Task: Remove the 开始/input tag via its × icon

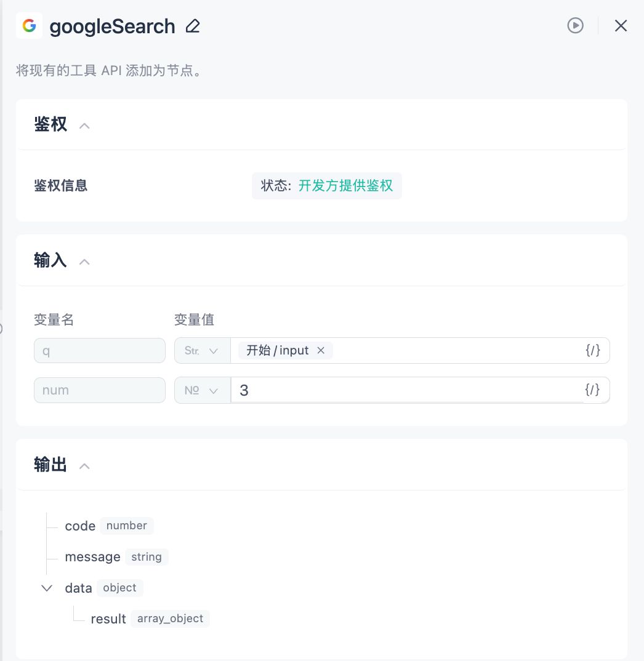Action: 320,350
